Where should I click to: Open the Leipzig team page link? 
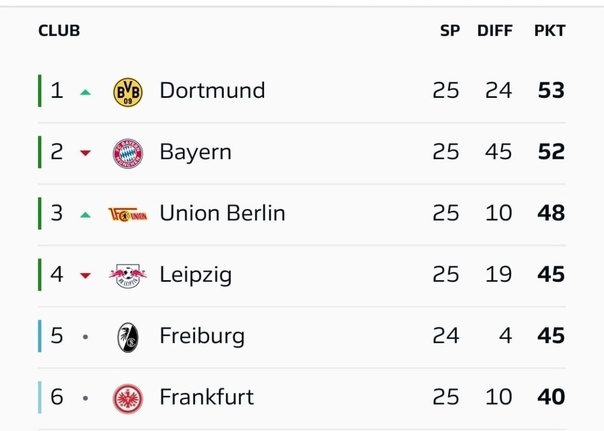click(195, 274)
